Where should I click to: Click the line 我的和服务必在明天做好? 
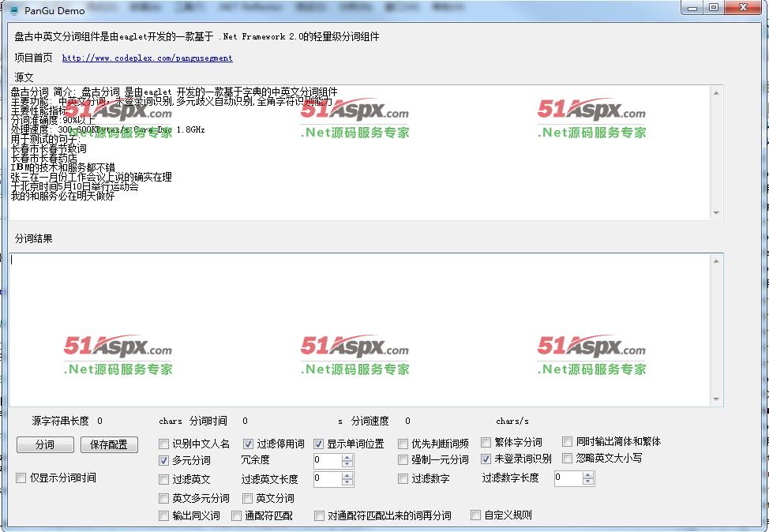coord(63,196)
